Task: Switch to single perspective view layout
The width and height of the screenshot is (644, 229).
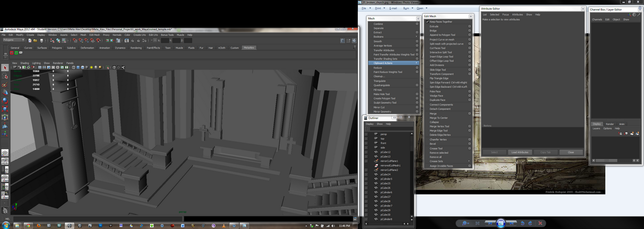Action: [x=5, y=153]
